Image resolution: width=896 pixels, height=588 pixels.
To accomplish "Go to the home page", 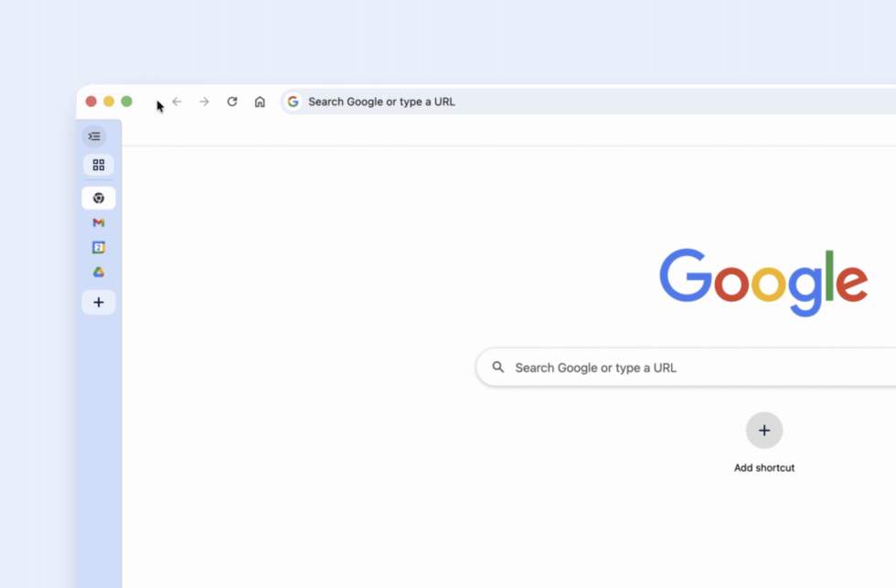I will [x=260, y=102].
